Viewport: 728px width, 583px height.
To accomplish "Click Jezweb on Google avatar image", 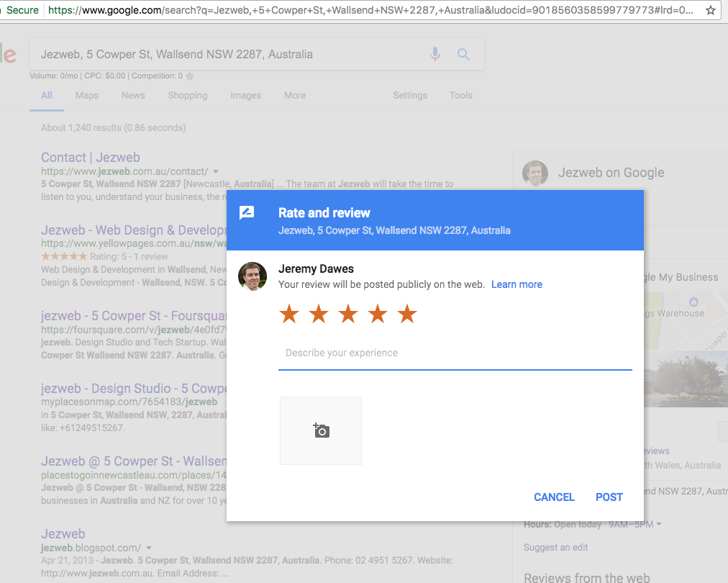I will 535,173.
